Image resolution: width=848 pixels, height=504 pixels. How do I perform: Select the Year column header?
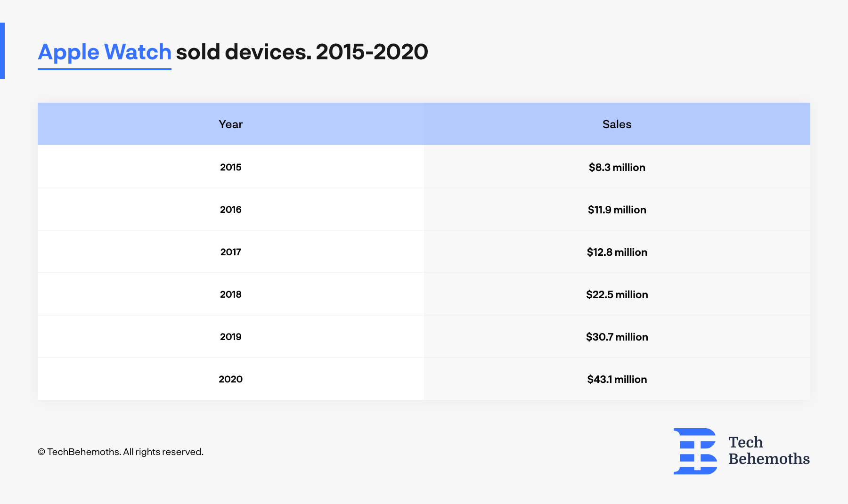[231, 124]
